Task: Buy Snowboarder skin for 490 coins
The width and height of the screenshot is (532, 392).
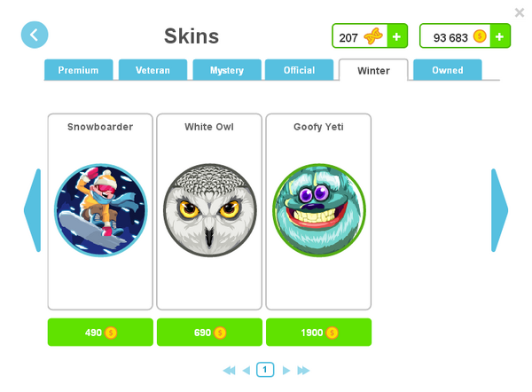Action: (100, 333)
